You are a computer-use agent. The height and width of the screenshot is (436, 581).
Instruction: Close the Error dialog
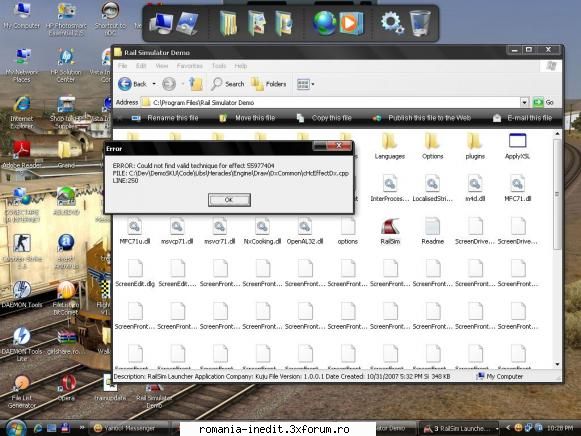(338, 146)
